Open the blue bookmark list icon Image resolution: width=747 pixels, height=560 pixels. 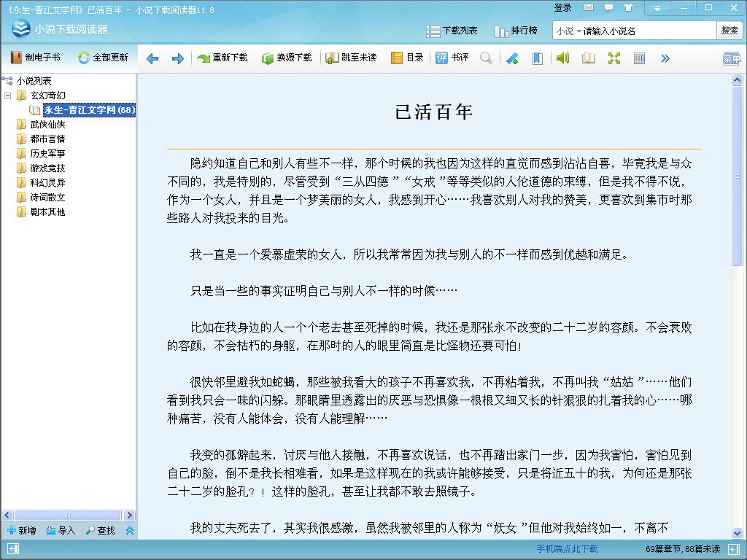(x=538, y=58)
